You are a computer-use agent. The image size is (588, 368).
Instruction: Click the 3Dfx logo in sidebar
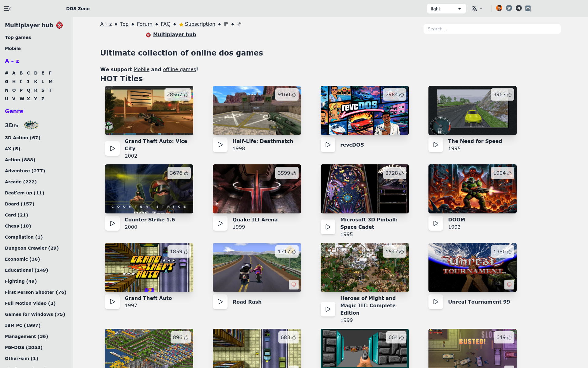(x=31, y=125)
